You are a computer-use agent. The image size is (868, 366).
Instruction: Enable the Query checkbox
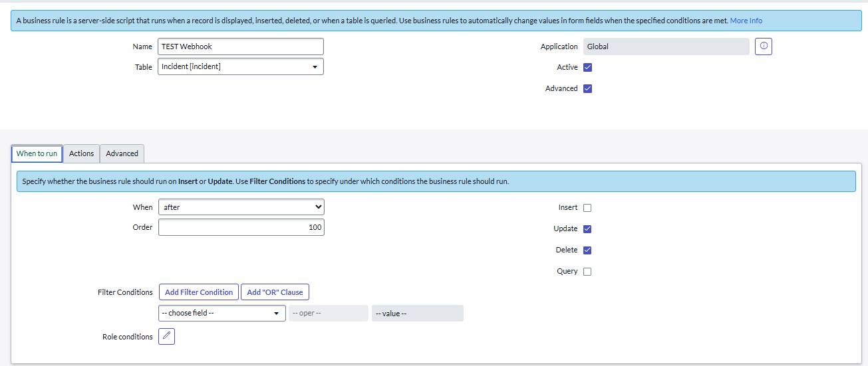[587, 272]
